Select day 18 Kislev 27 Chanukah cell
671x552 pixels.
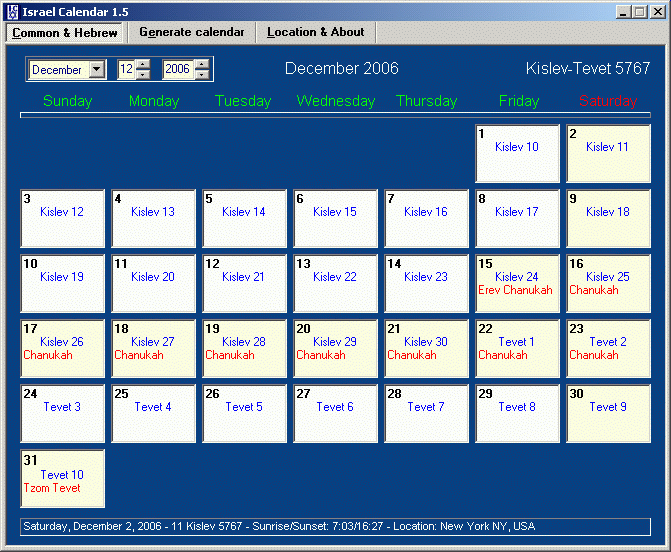[x=153, y=349]
